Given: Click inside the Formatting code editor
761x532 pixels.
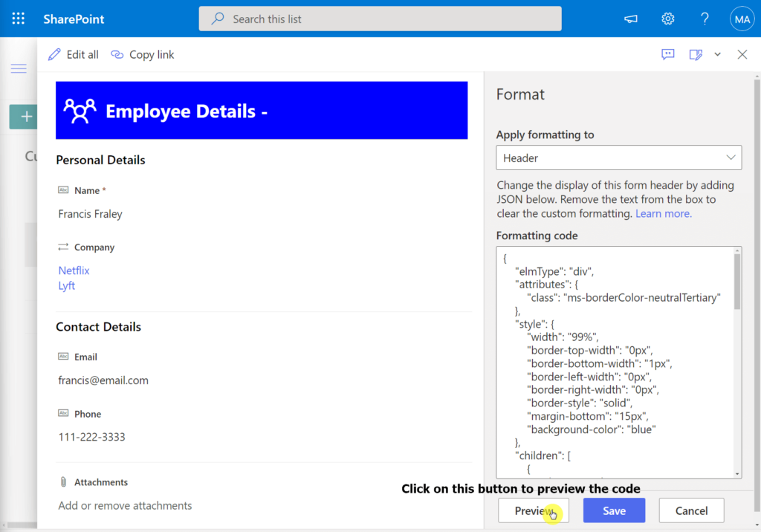Looking at the screenshot, I should tap(615, 362).
